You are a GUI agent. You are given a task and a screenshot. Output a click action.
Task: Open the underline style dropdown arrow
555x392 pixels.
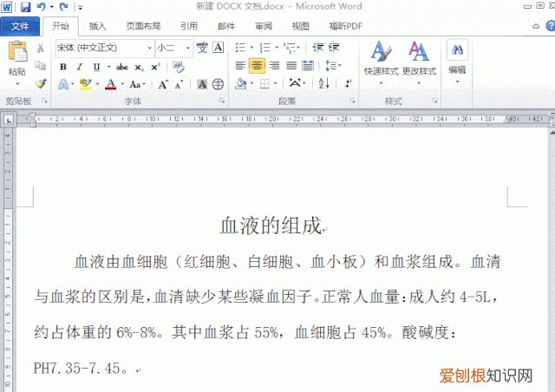[108, 67]
